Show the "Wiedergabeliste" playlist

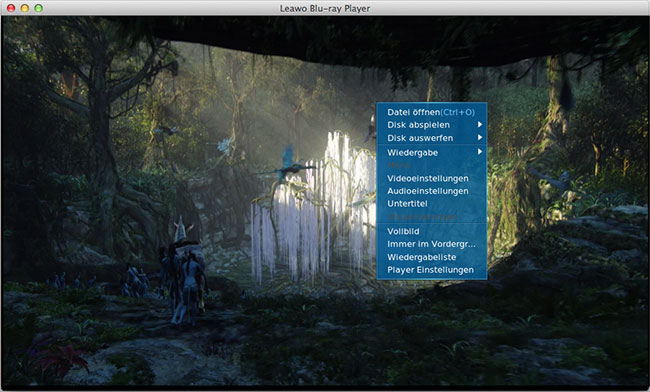click(x=432, y=257)
